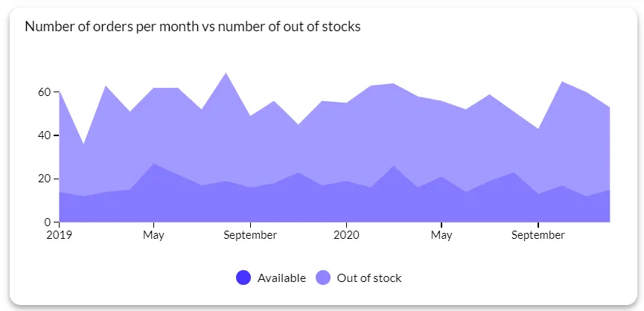
Task: Click the 60 y-axis tick label
Action: coord(45,92)
